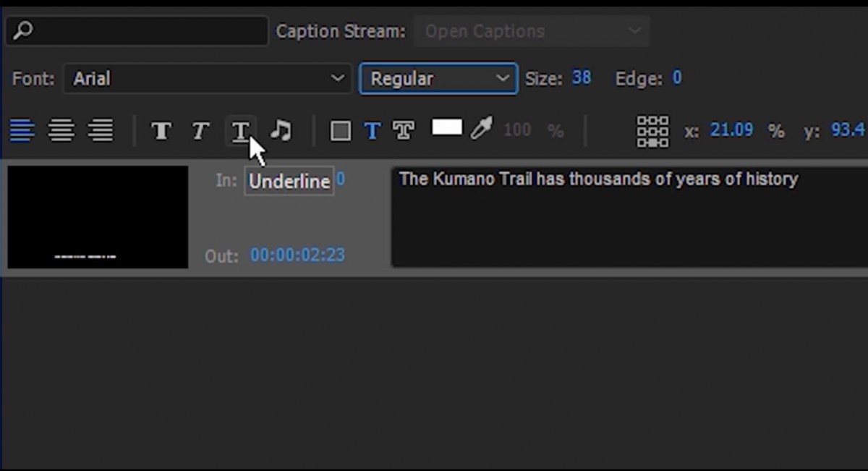Select the text fill color option

click(373, 131)
